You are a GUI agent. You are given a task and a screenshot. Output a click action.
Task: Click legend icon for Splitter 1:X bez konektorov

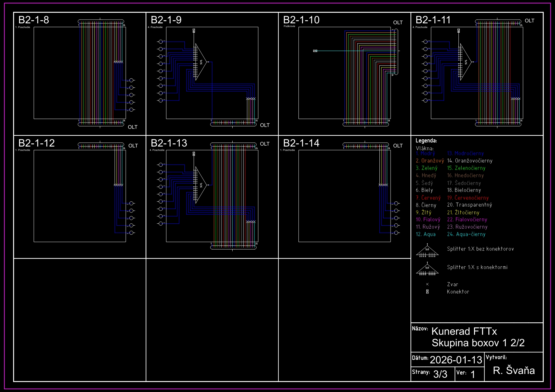tap(427, 252)
